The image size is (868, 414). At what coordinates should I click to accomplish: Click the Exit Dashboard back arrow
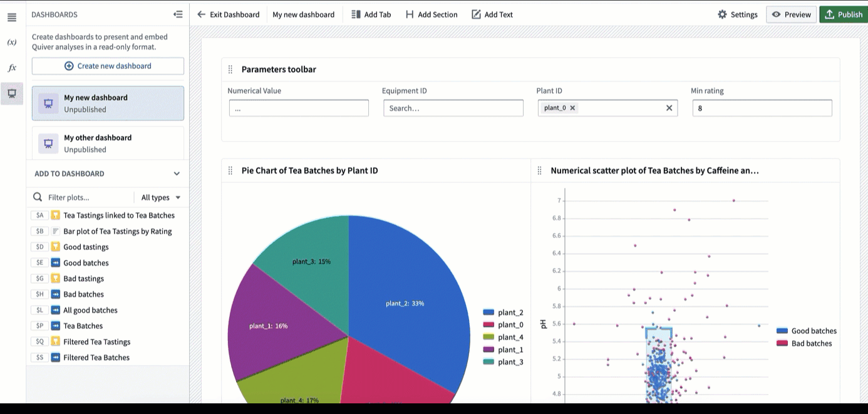(201, 14)
